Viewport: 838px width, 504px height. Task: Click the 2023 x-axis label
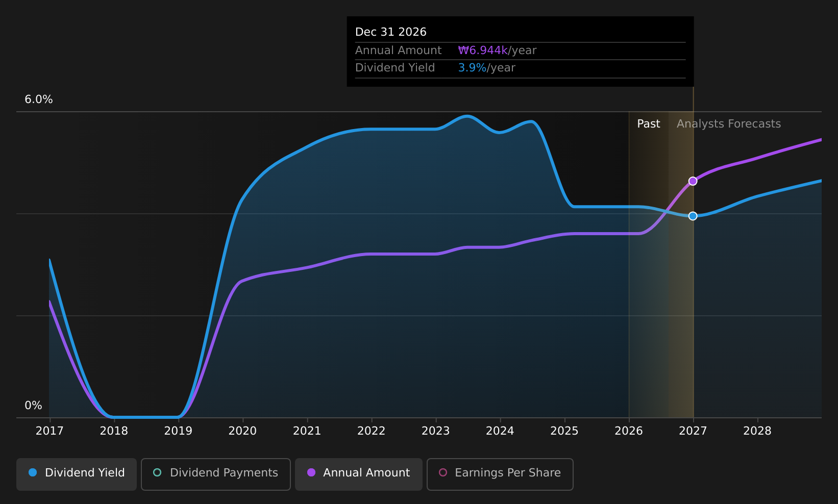435,431
